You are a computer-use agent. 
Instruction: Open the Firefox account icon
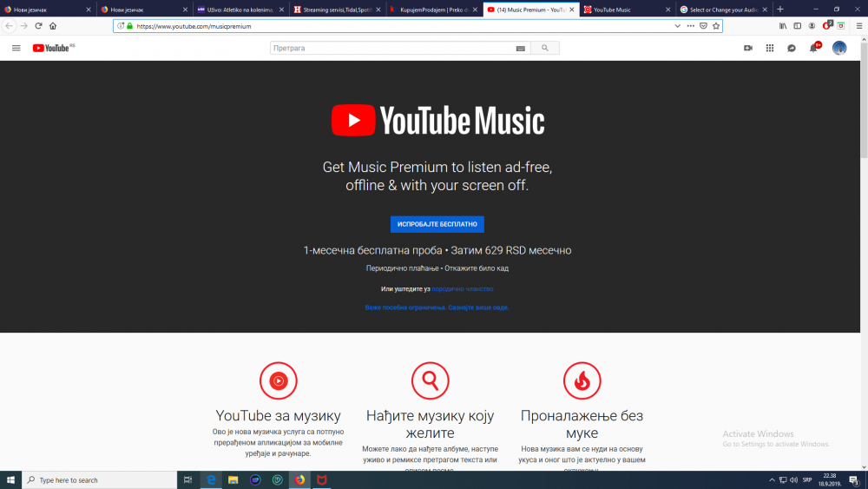[812, 26]
